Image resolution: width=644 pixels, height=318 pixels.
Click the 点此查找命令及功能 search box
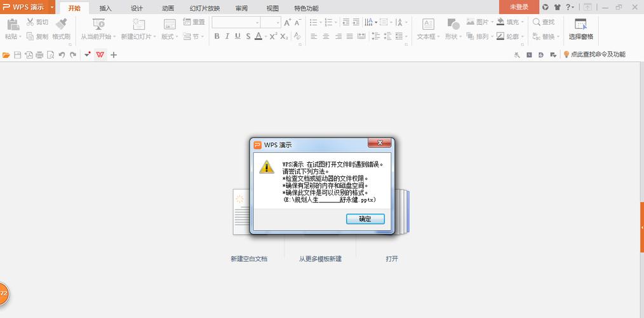594,54
